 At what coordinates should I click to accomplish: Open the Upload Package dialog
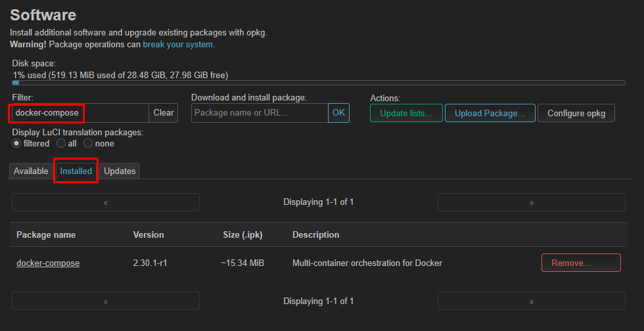coord(490,114)
